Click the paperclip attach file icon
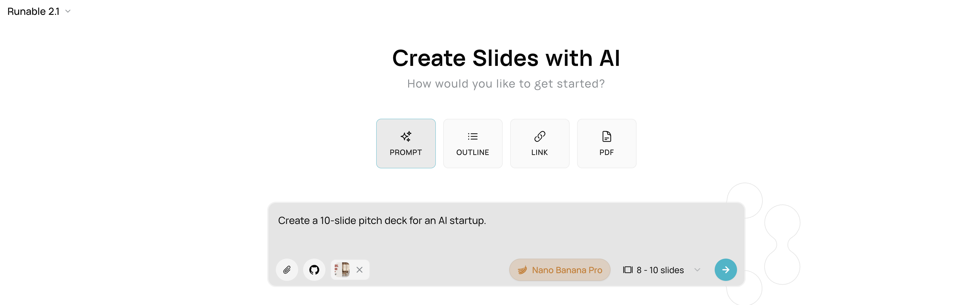Screen dimensions: 980x305 click(x=287, y=270)
